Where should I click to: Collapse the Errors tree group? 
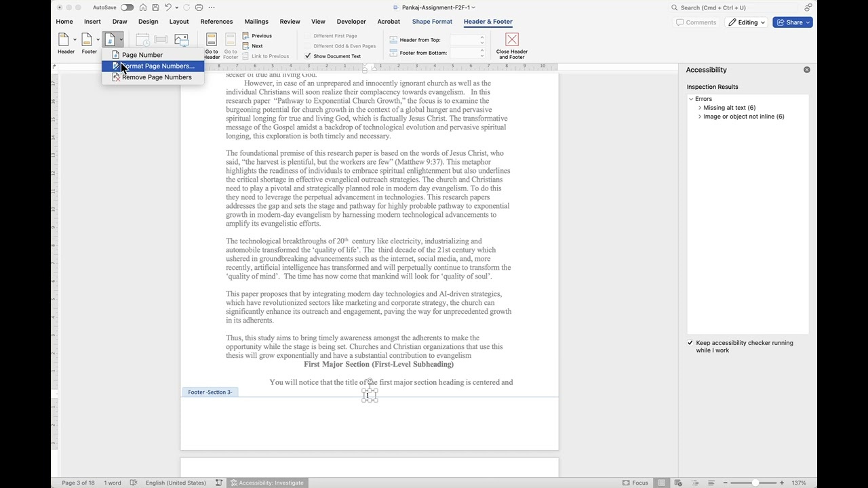[x=691, y=99]
